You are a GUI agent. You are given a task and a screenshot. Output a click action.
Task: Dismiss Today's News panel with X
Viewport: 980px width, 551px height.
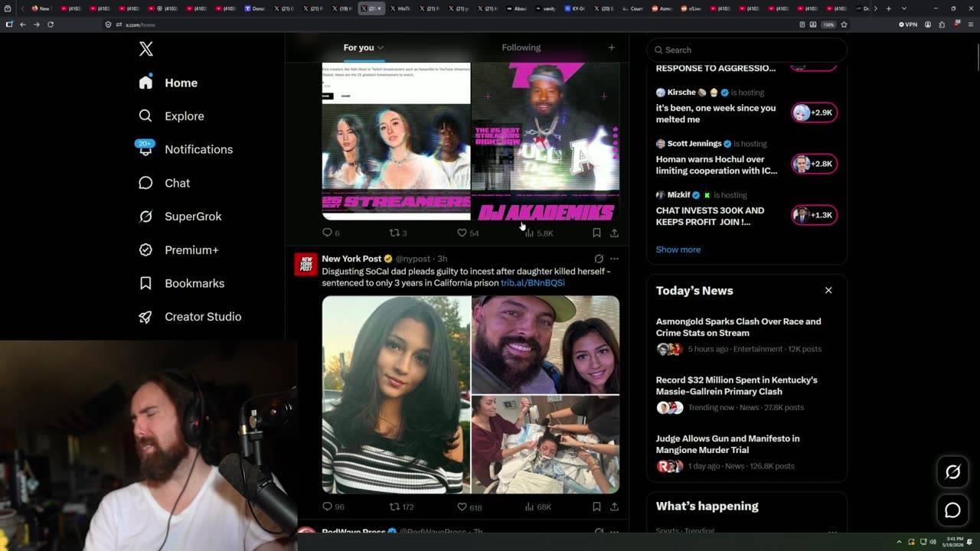(828, 290)
